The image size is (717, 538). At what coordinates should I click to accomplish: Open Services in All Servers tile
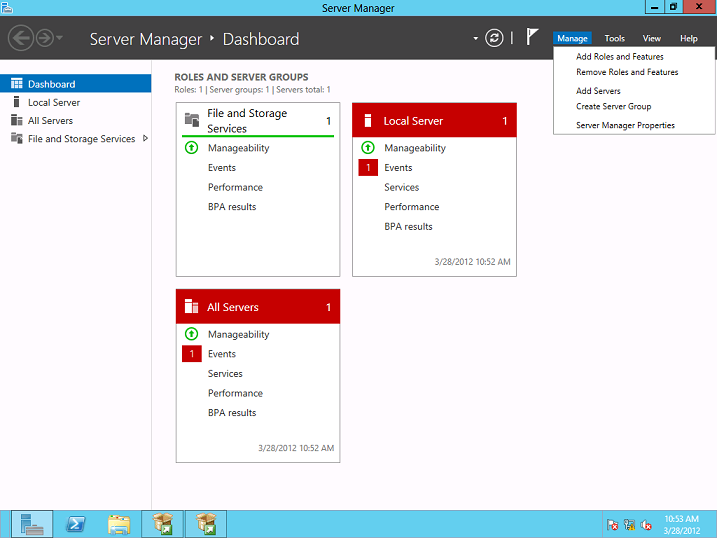[225, 373]
